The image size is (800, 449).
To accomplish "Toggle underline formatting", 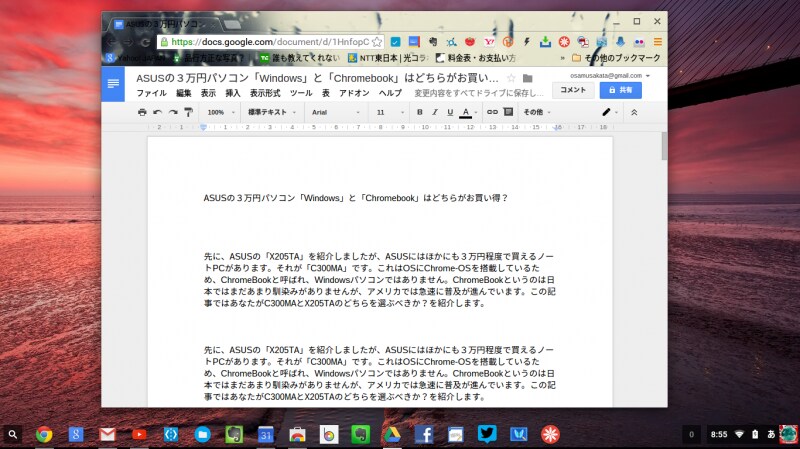I will 450,112.
